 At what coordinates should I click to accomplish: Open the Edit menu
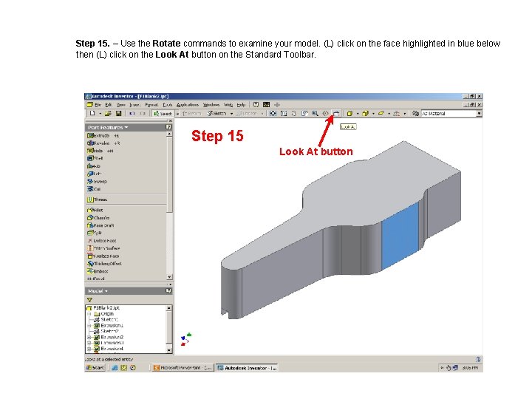tap(109, 105)
